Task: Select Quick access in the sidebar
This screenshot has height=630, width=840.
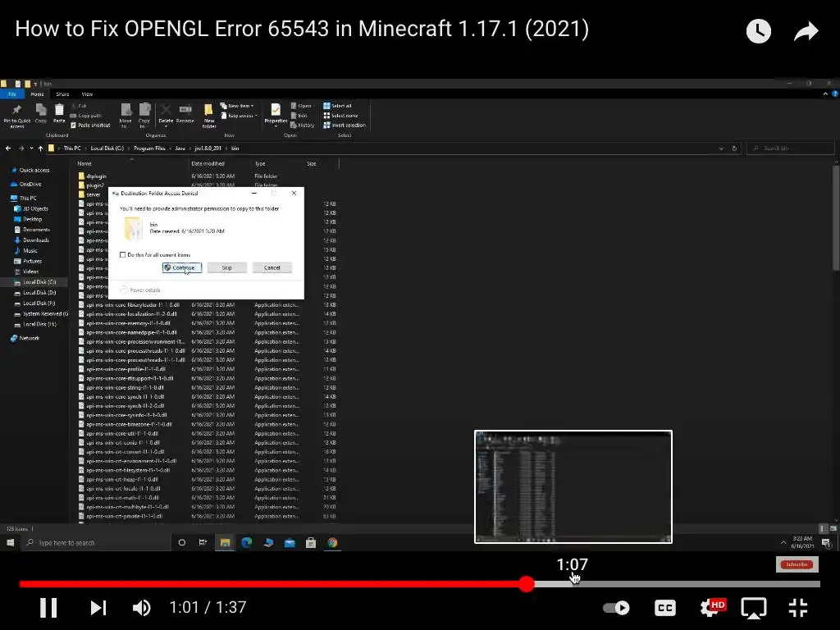Action: click(34, 171)
